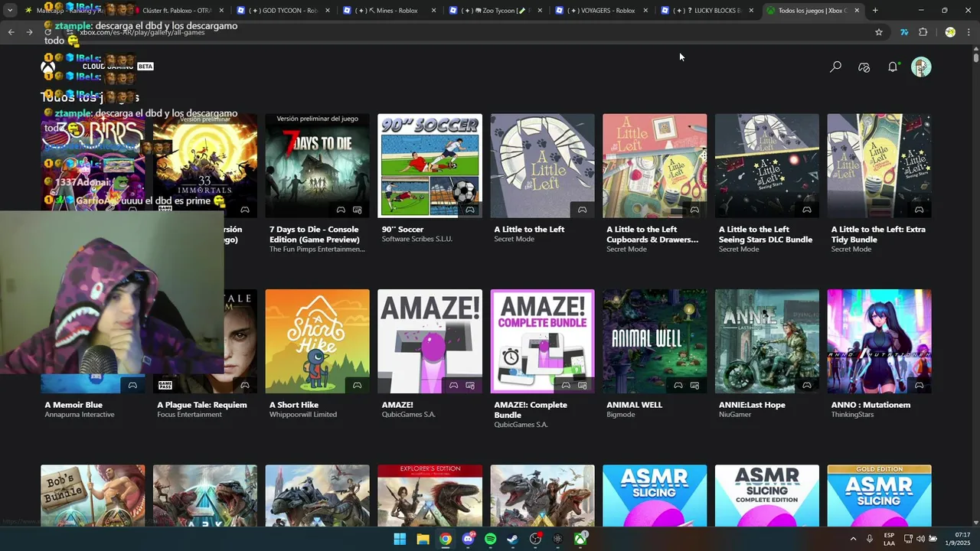
Task: Open the Xbox profile avatar menu
Action: (921, 67)
